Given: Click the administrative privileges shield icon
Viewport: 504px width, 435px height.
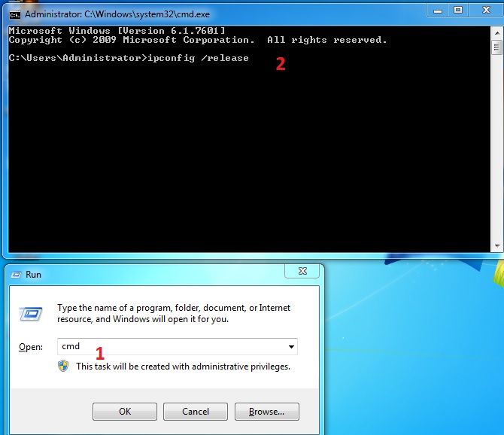Looking at the screenshot, I should pyautogui.click(x=63, y=367).
